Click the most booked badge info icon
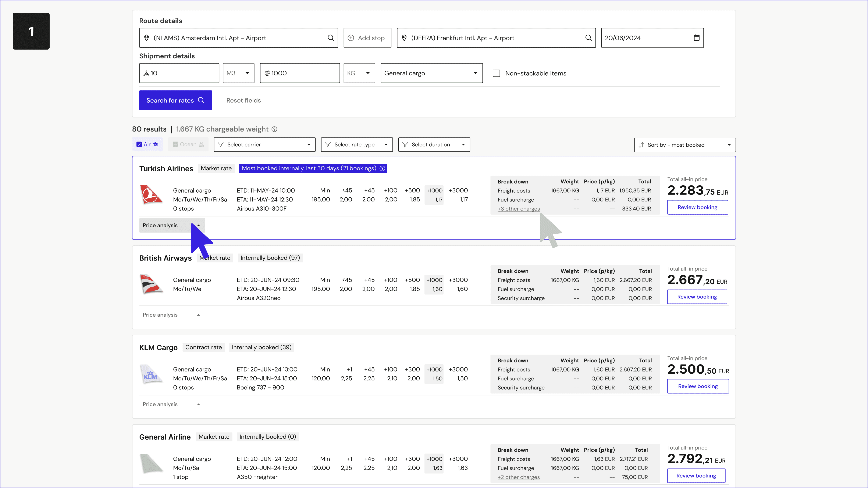Viewport: 868px width, 488px height. pyautogui.click(x=383, y=168)
